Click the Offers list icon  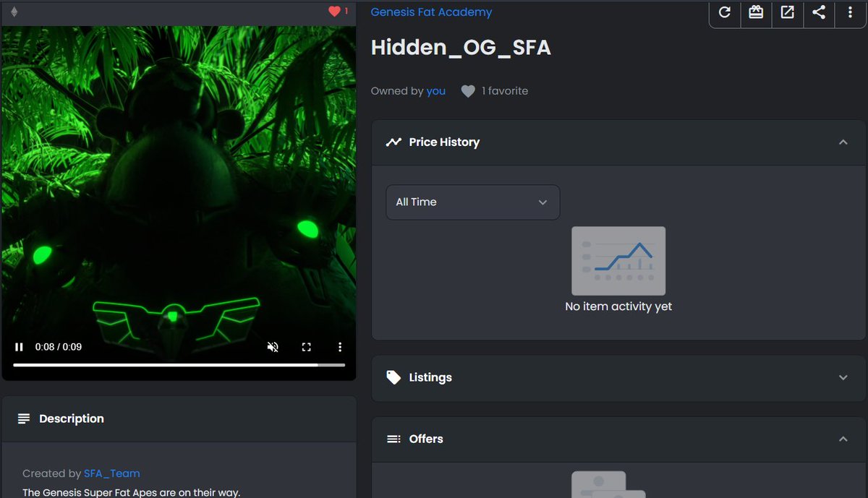[393, 439]
